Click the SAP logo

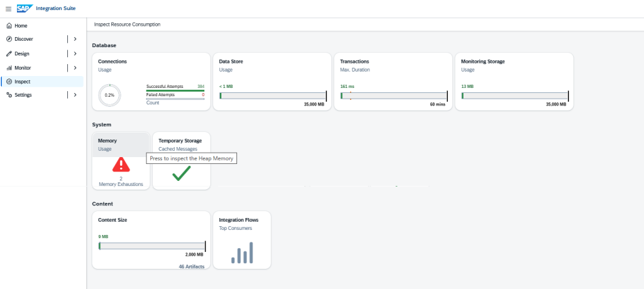(x=25, y=8)
